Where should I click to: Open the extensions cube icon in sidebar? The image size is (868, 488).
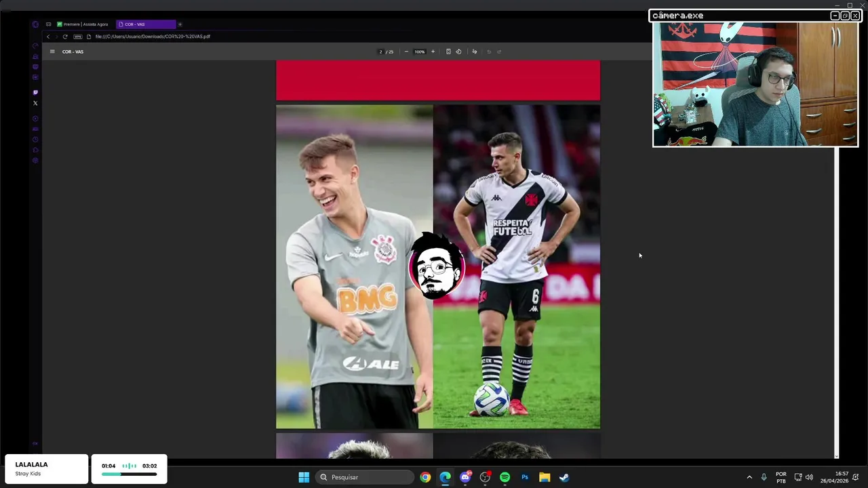click(x=35, y=150)
